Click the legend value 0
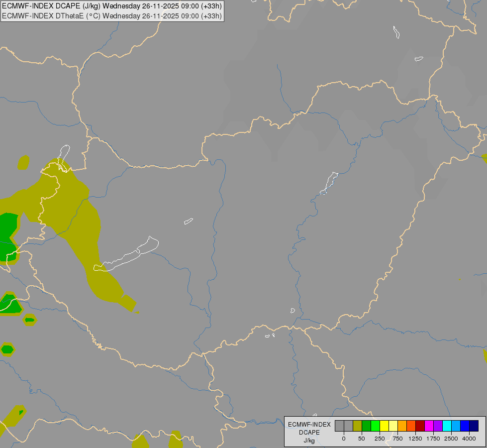This screenshot has height=448, width=487. pyautogui.click(x=344, y=439)
